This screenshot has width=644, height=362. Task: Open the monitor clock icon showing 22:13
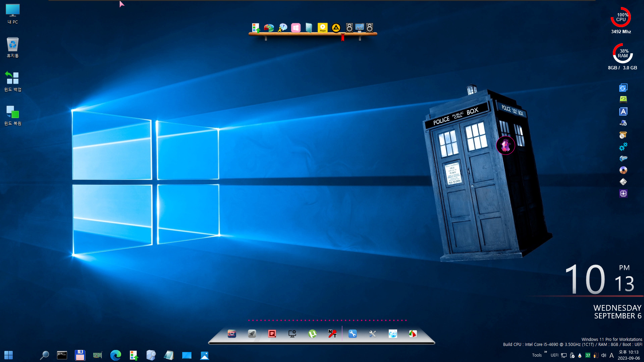pyautogui.click(x=360, y=28)
